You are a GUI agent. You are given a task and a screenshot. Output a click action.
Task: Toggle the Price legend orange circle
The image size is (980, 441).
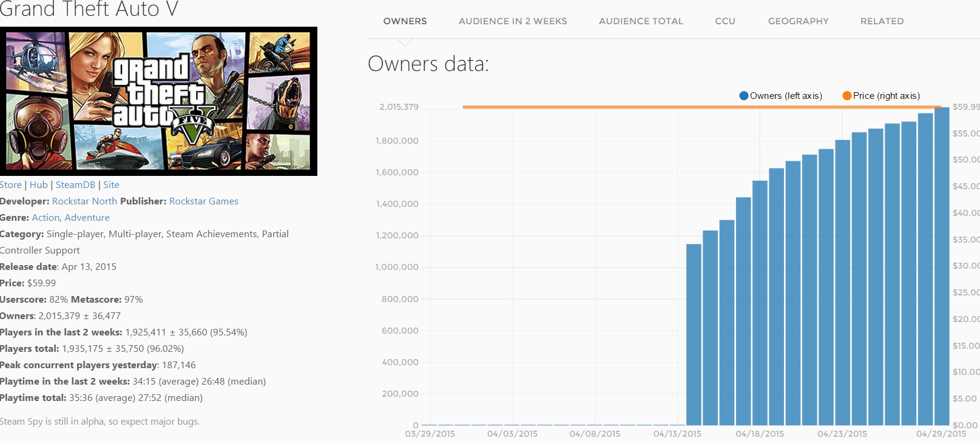tap(847, 96)
